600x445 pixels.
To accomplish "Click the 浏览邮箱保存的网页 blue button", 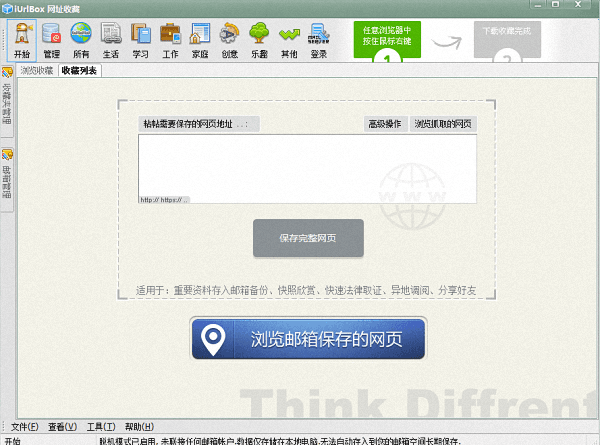I will click(308, 339).
